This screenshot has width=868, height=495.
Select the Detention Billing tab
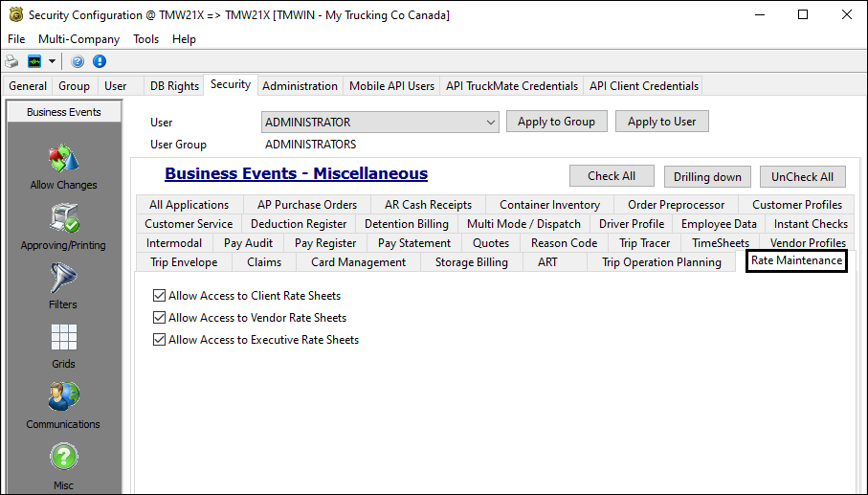[407, 224]
